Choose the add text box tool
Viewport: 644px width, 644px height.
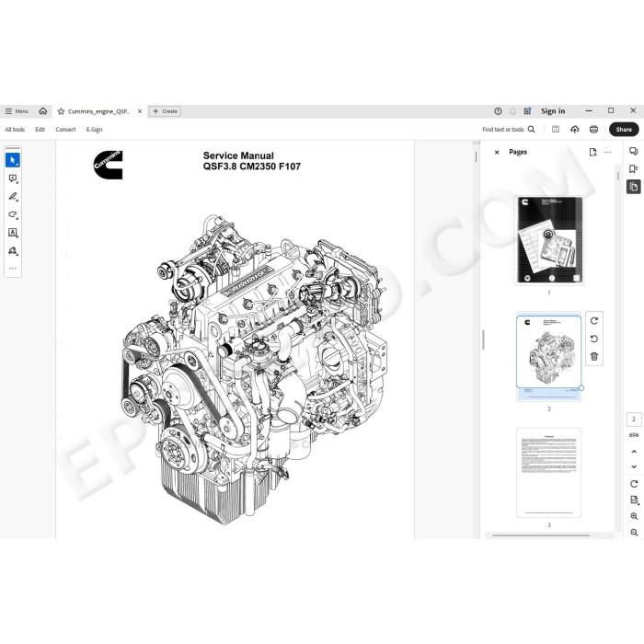coord(13,233)
